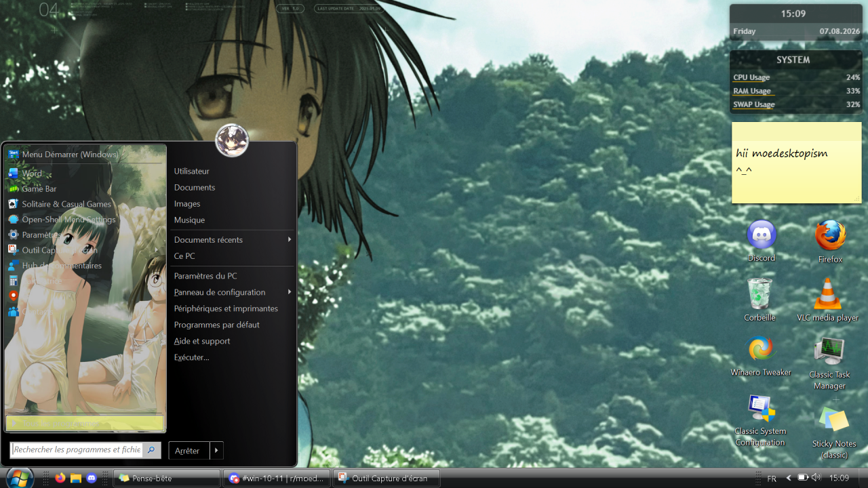
Task: Click the Windows Start orb
Action: pyautogui.click(x=19, y=478)
